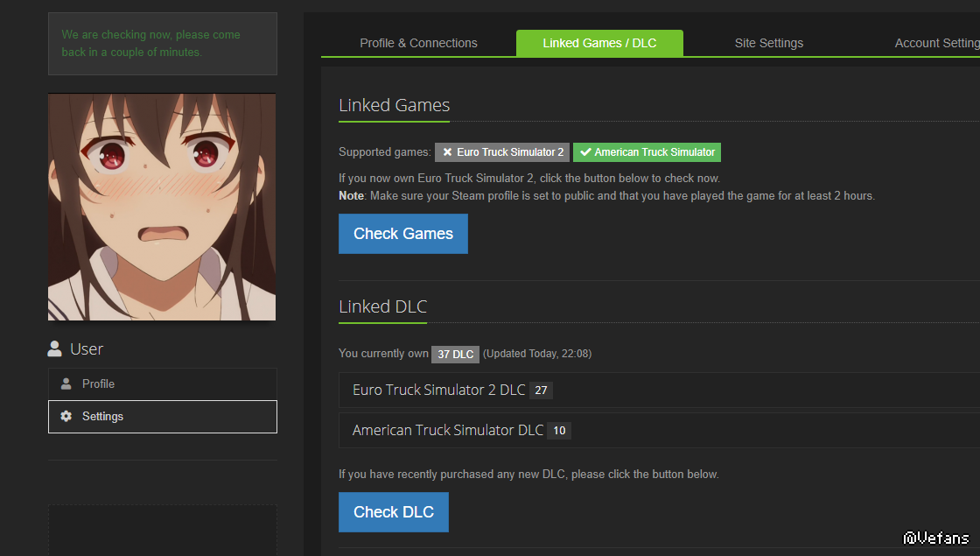Open Settings in the user sidebar
Viewport: 980px width, 556px height.
(x=163, y=417)
